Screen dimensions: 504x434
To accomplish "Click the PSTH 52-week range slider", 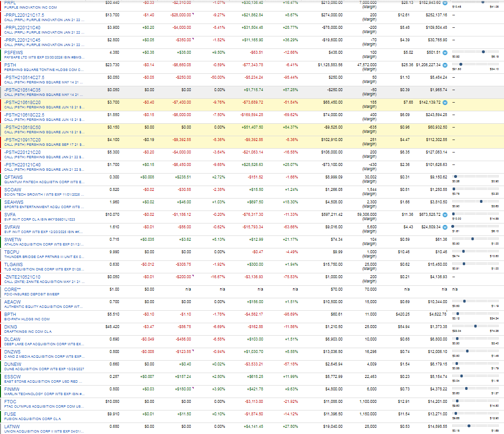I will (475, 64).
